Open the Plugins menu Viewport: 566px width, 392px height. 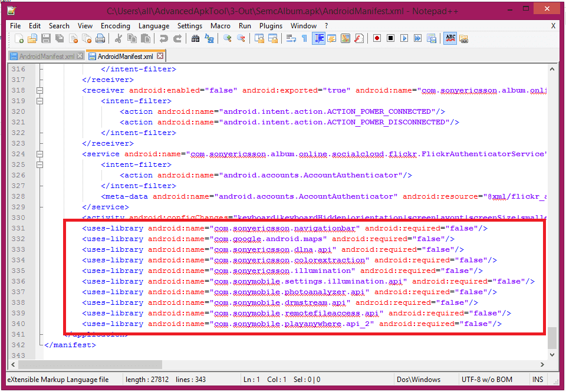[271, 25]
